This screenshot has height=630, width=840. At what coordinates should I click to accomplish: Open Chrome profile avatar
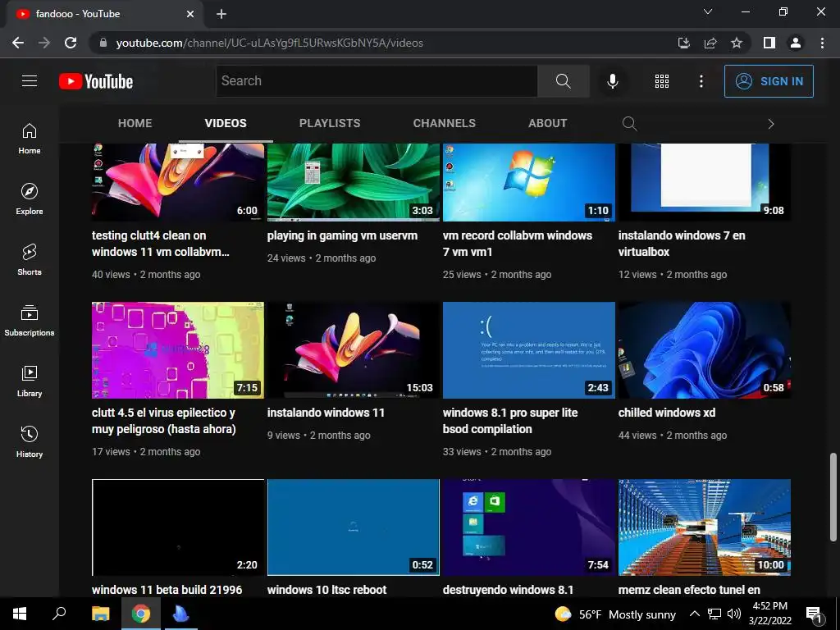pos(796,43)
